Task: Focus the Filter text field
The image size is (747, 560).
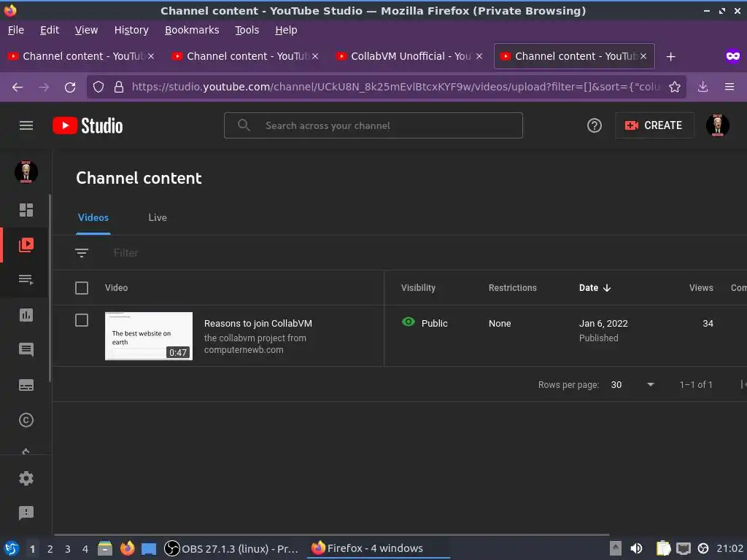Action: pos(125,253)
